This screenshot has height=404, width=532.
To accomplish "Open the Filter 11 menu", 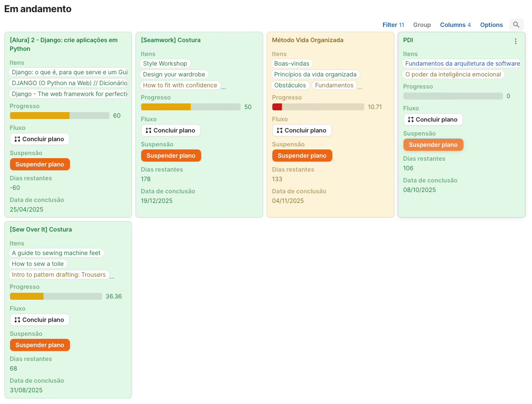I will [x=393, y=25].
